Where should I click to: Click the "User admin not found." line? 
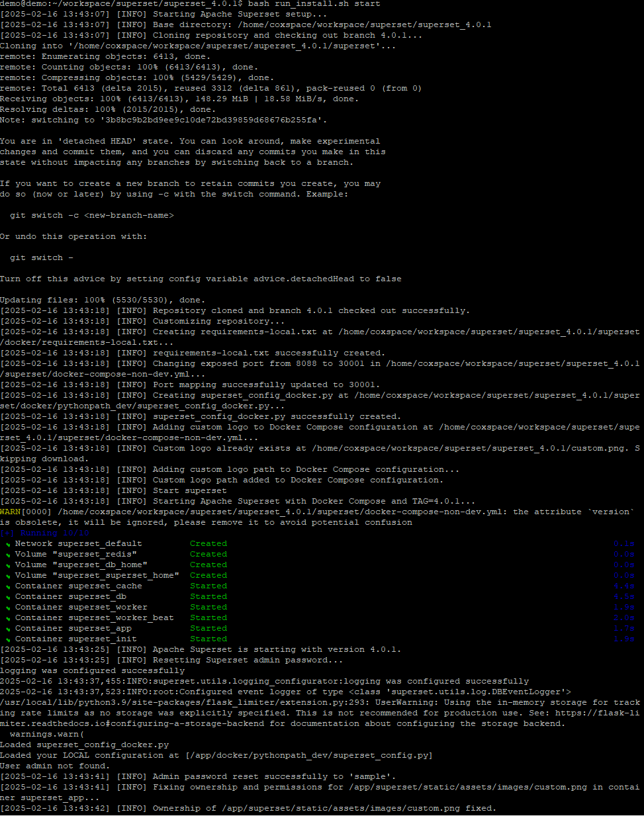(55, 766)
